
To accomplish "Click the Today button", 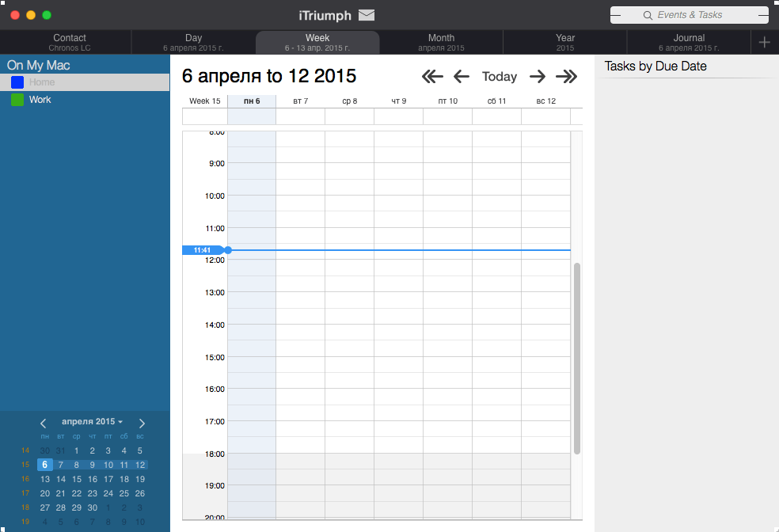I will tap(500, 77).
